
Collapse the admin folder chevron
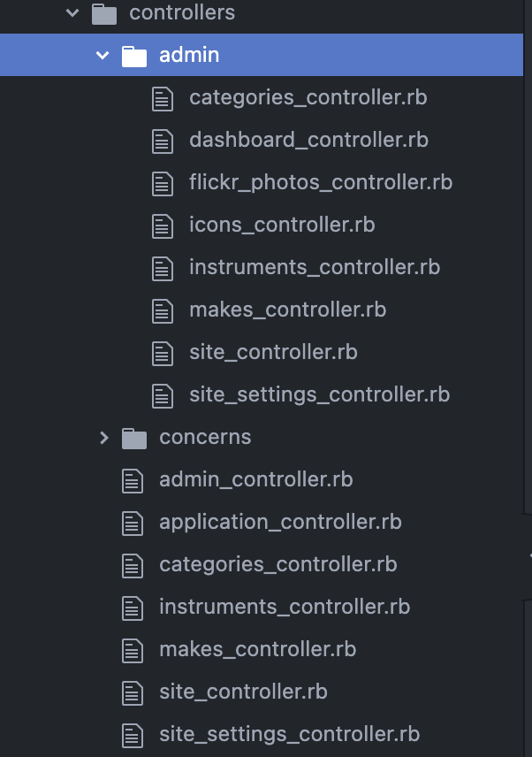point(103,55)
